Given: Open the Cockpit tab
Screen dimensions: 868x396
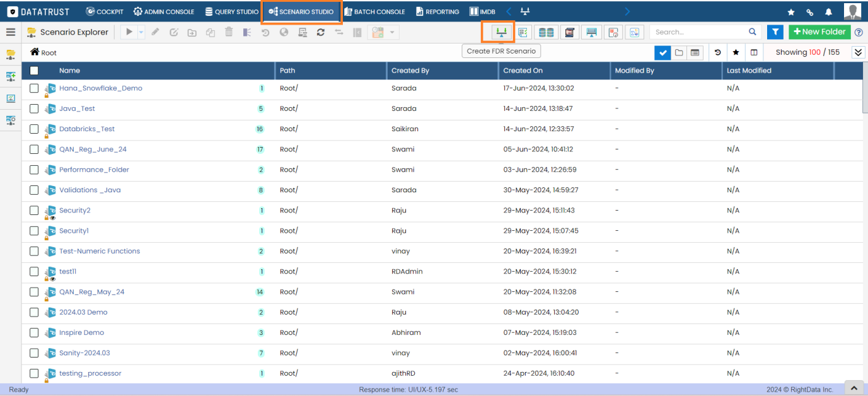Looking at the screenshot, I should pos(104,11).
